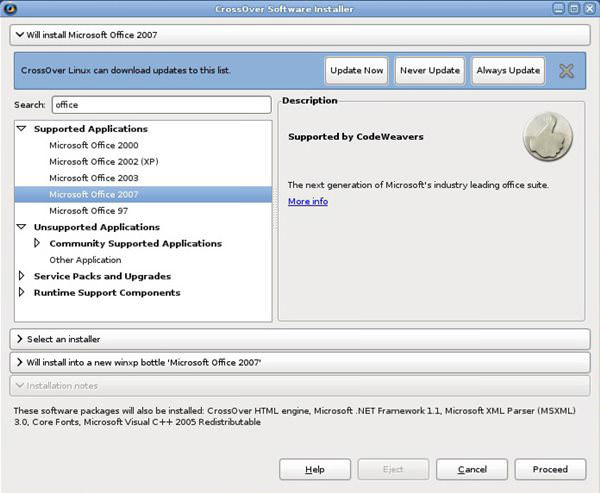Collapse the 'Will install Microsoft Office 2007' section

(x=300, y=35)
